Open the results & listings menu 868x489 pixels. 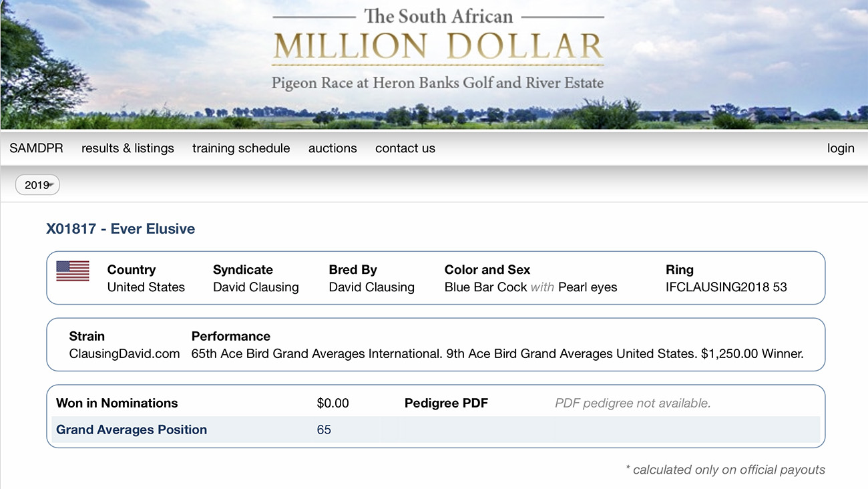[x=128, y=148]
